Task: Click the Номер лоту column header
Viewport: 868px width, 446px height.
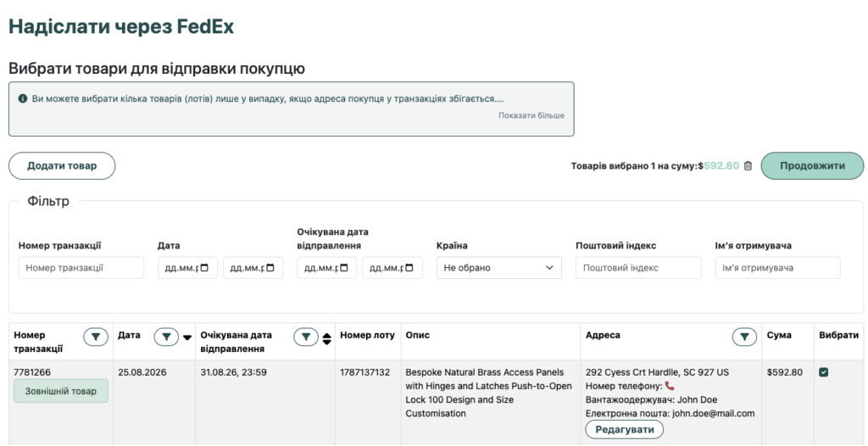Action: pyautogui.click(x=368, y=335)
